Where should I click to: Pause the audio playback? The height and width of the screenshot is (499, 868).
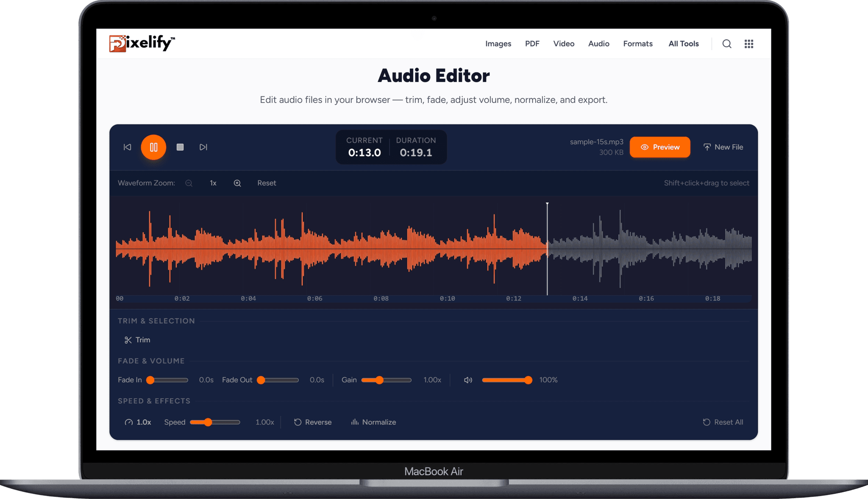(153, 147)
